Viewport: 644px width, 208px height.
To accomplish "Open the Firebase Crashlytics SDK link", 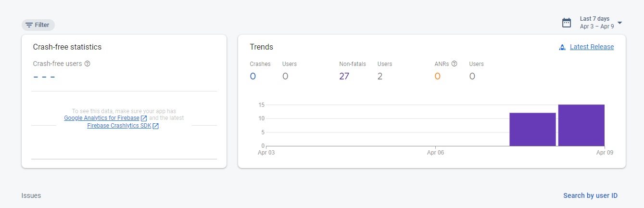I will click(x=119, y=126).
